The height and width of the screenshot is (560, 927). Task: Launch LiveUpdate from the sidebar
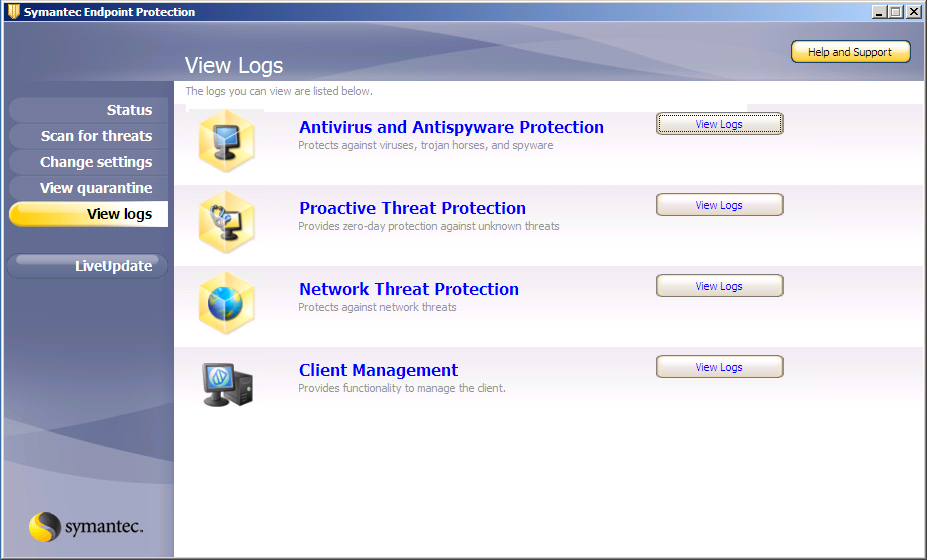(87, 266)
